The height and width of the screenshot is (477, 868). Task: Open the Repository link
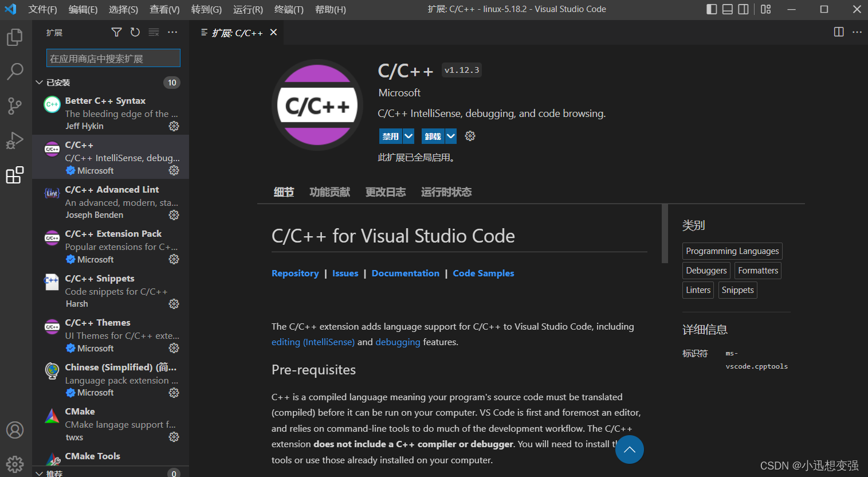[295, 273]
